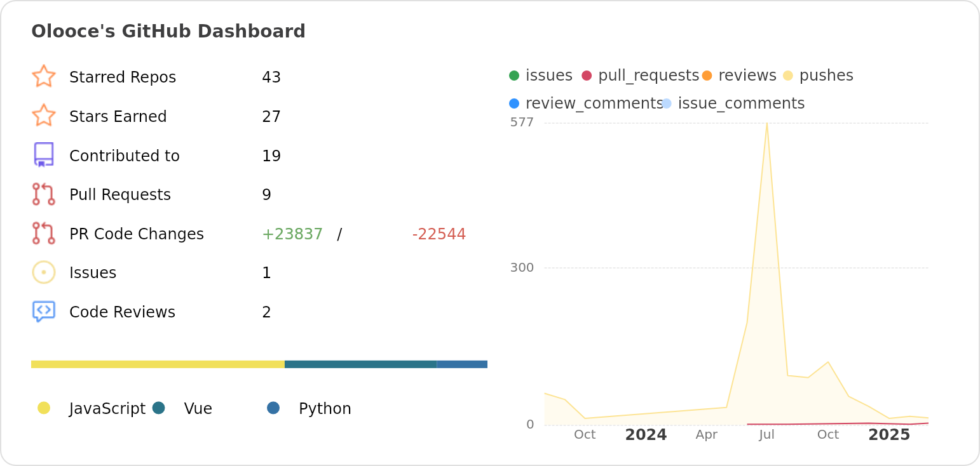Click the Contributed to repository icon
980x466 pixels.
pos(44,155)
